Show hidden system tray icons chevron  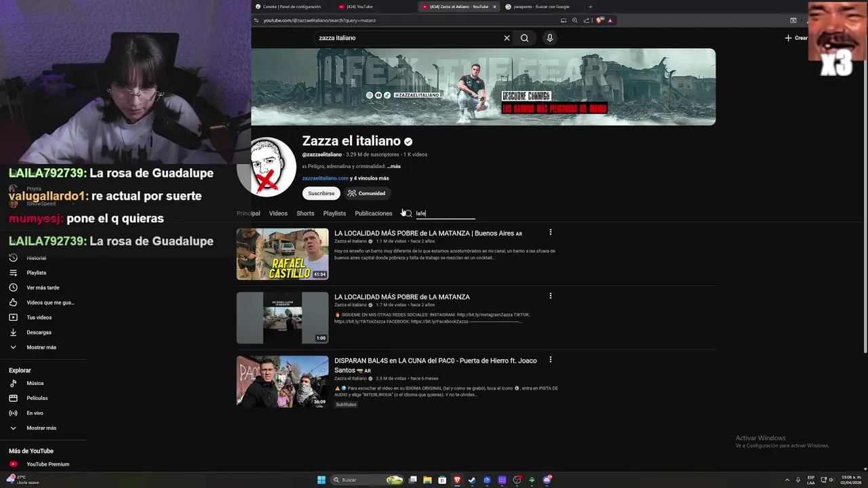[787, 480]
